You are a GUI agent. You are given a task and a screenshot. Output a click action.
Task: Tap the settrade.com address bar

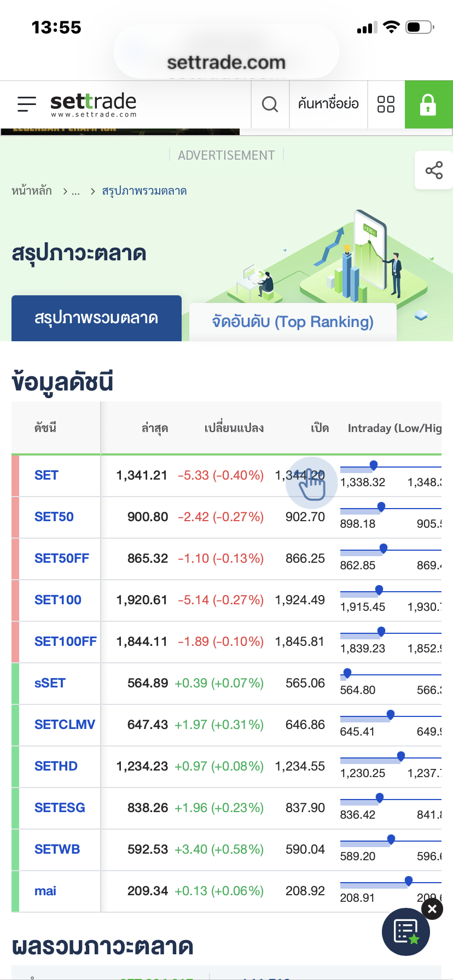[226, 62]
